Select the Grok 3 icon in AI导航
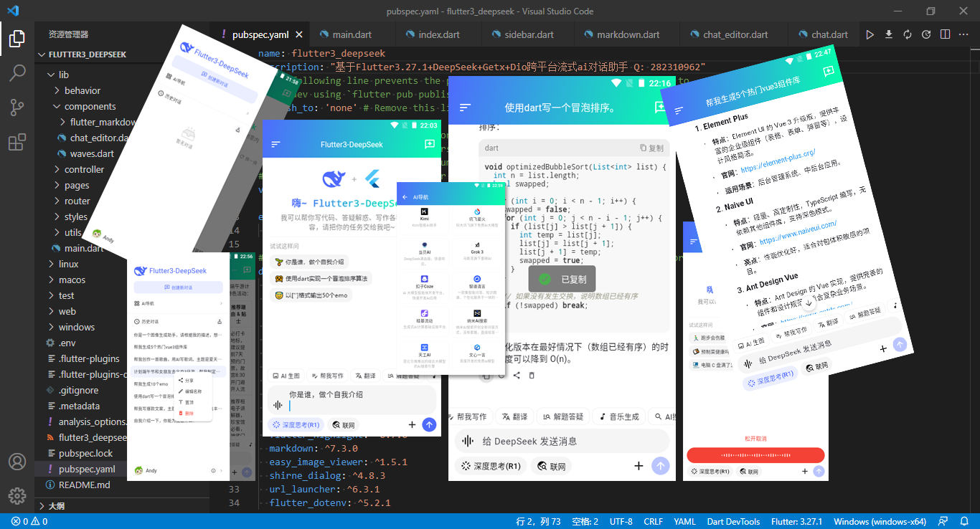The image size is (980, 529). (477, 245)
